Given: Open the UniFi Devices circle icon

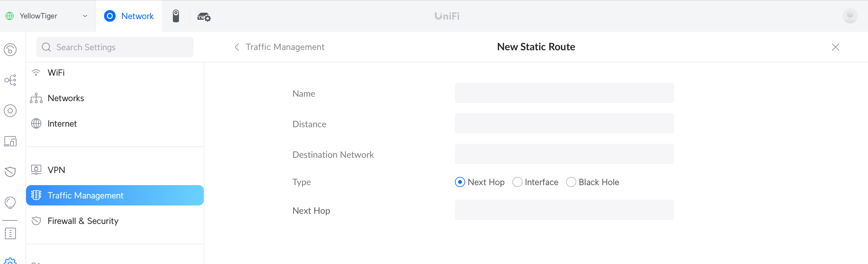Looking at the screenshot, I should pos(10,110).
